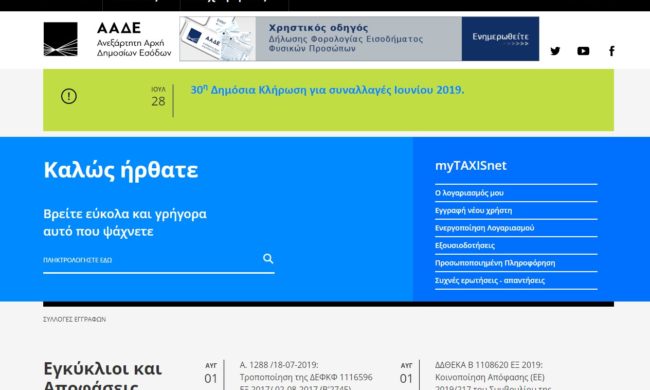
Task: Open the 30η Δημόσια Κλήρωση announcement link
Action: [327, 90]
